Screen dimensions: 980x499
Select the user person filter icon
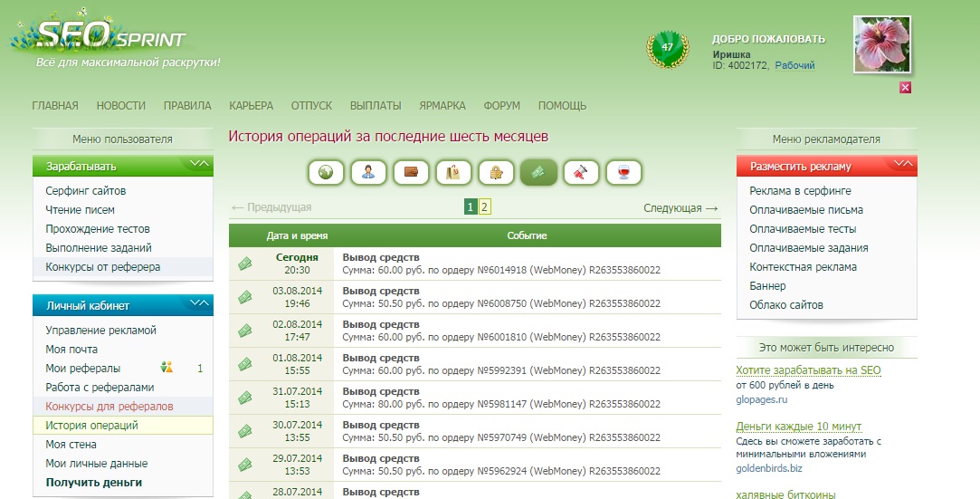368,173
